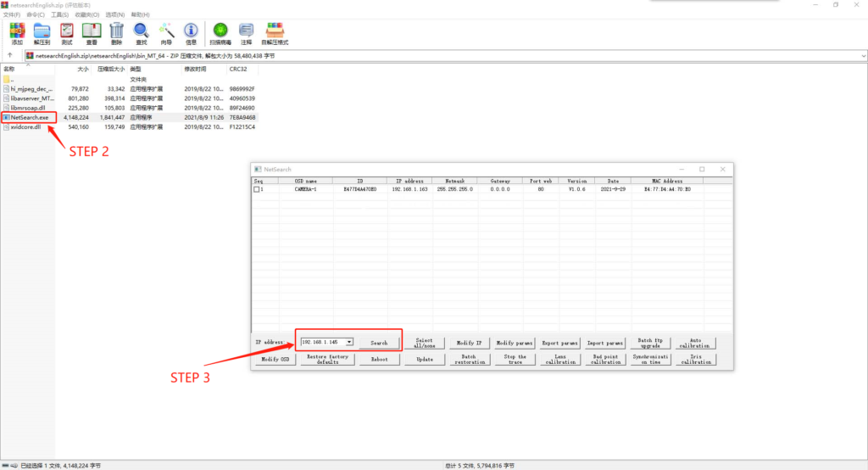Sort by the 大小 size column header
The height and width of the screenshot is (470, 868).
[82, 69]
